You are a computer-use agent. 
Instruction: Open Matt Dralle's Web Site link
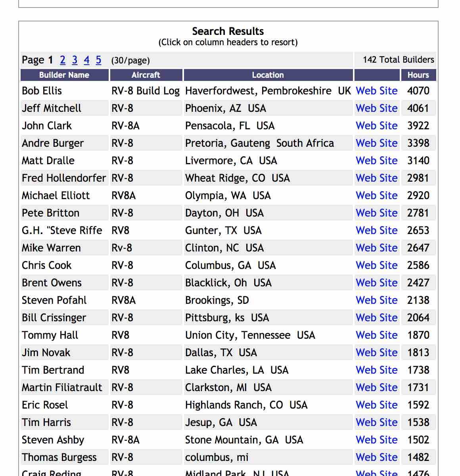click(377, 161)
